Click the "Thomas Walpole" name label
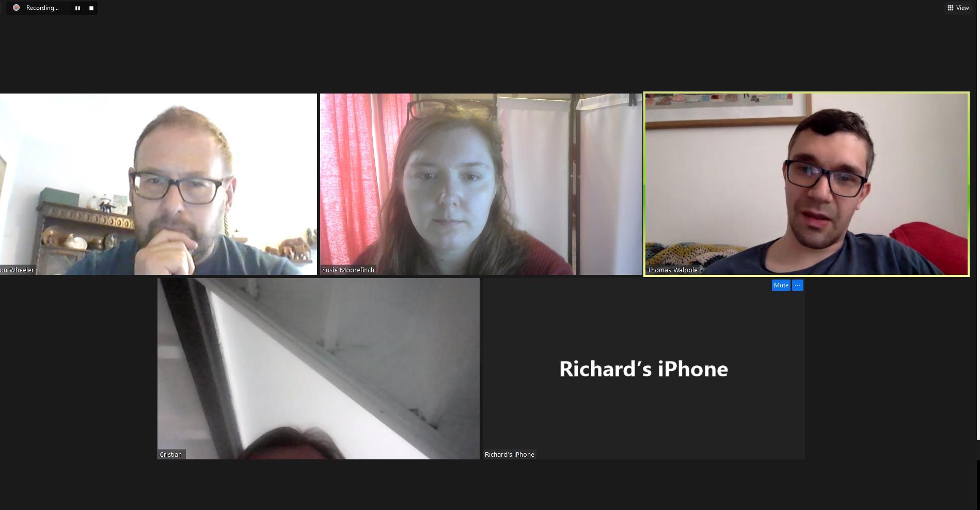The height and width of the screenshot is (510, 980). pos(672,270)
